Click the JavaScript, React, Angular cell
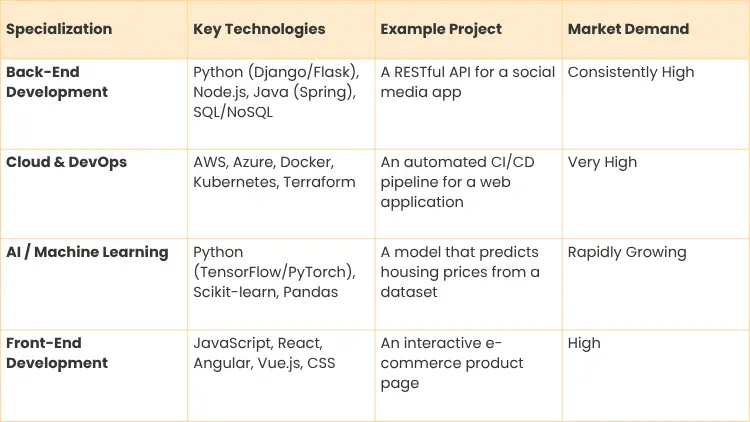This screenshot has height=422, width=750. pyautogui.click(x=265, y=353)
